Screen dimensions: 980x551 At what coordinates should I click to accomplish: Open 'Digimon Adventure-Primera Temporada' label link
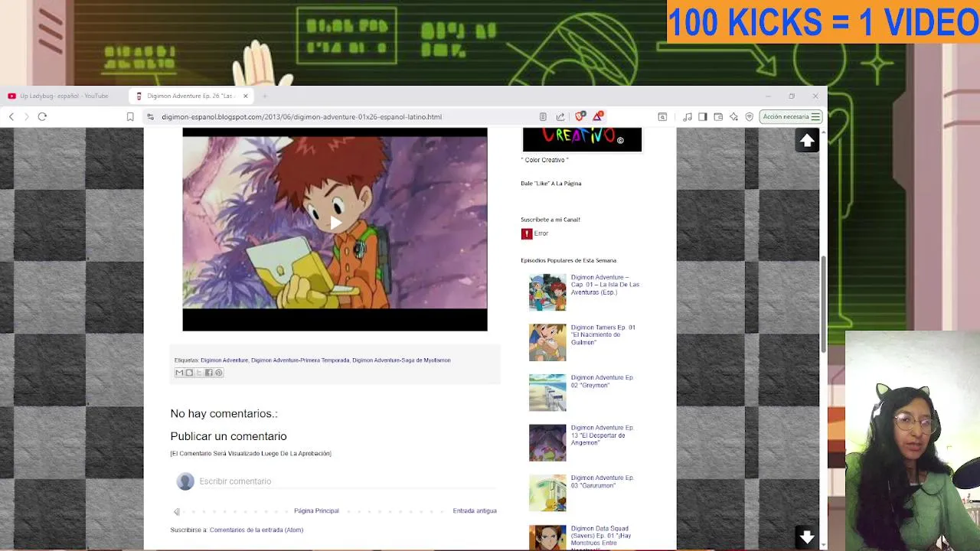click(x=300, y=360)
